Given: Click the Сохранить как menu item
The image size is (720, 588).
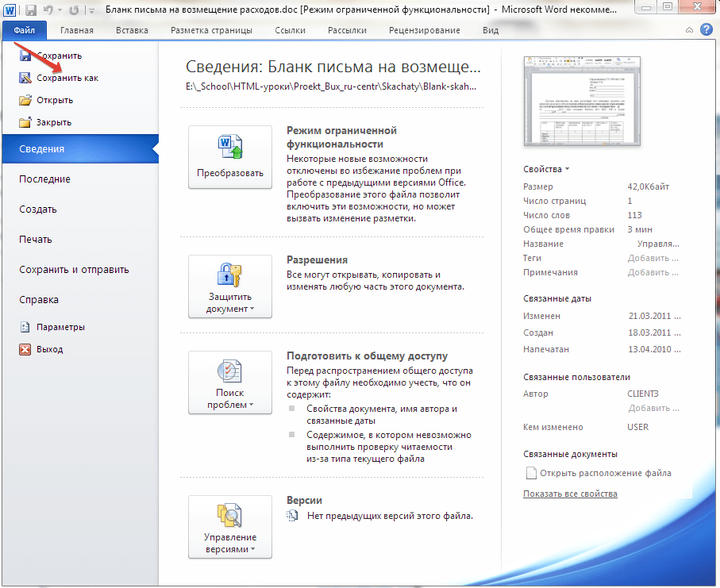Looking at the screenshot, I should 67,78.
